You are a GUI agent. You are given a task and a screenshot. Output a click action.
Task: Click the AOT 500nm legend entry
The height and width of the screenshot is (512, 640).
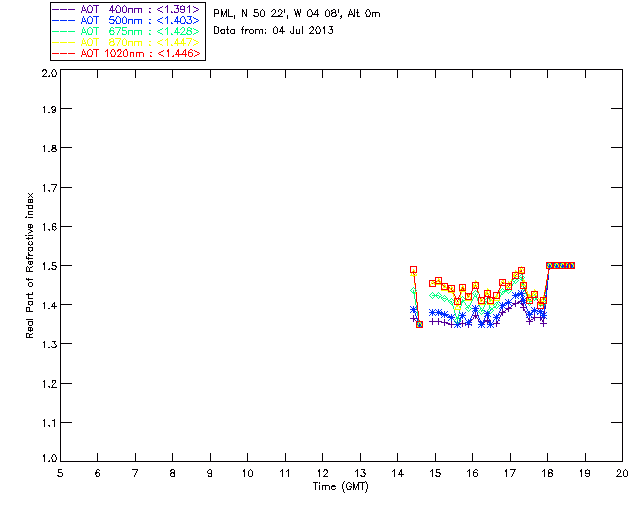coord(127,20)
